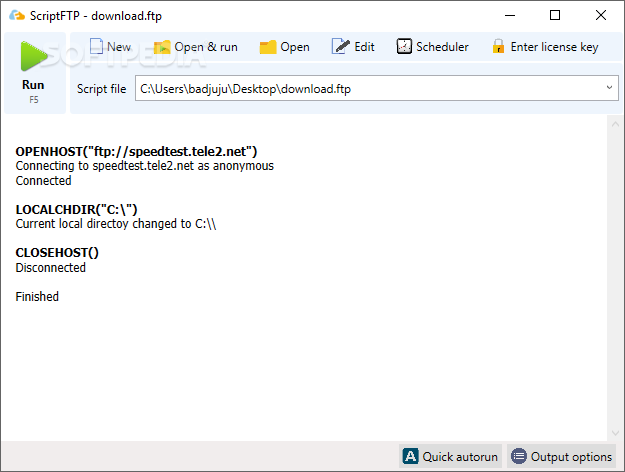The image size is (625, 472).
Task: Click the 'Finished' output line
Action: 37,297
